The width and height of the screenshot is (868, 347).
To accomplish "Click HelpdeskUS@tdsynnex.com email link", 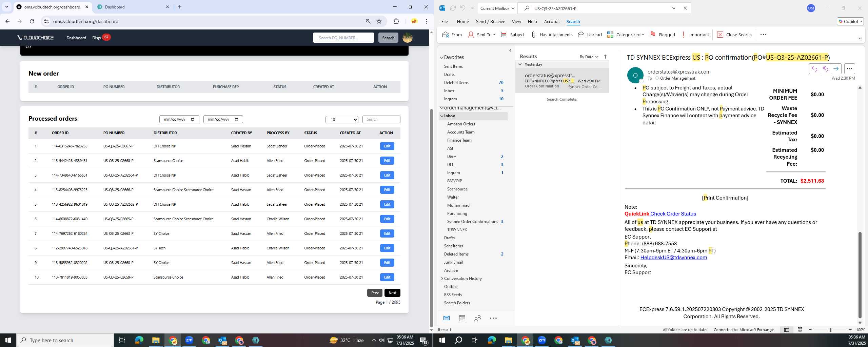I will tap(673, 257).
